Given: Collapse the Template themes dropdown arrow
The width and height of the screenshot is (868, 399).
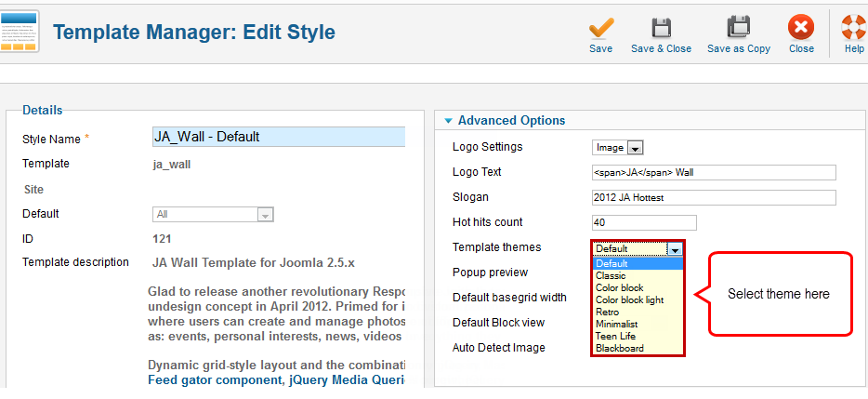Looking at the screenshot, I should pyautogui.click(x=675, y=249).
